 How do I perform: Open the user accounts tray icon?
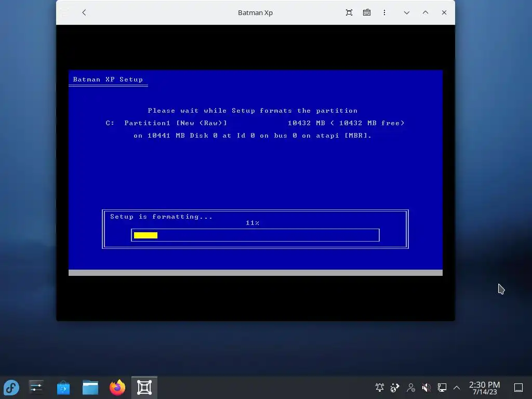(x=411, y=387)
